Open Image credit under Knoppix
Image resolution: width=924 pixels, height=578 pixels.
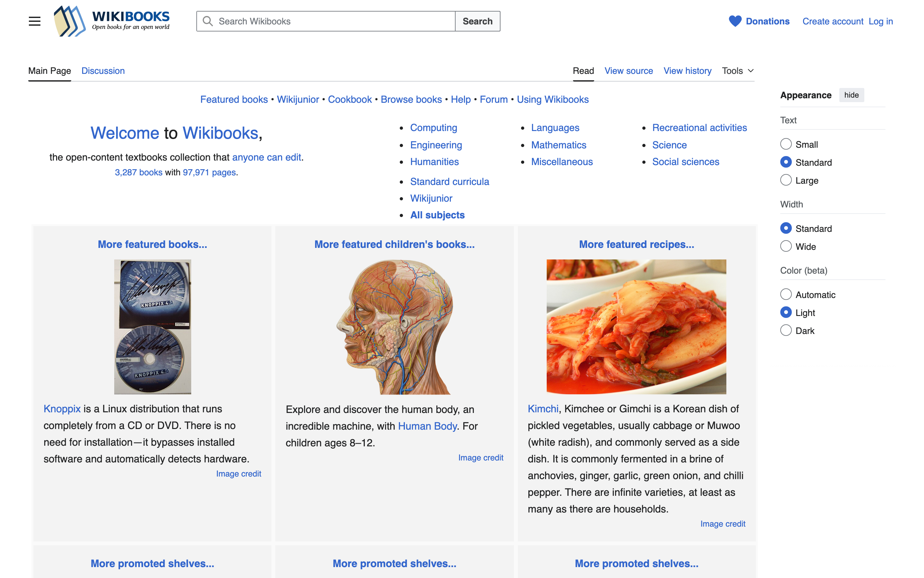point(239,474)
